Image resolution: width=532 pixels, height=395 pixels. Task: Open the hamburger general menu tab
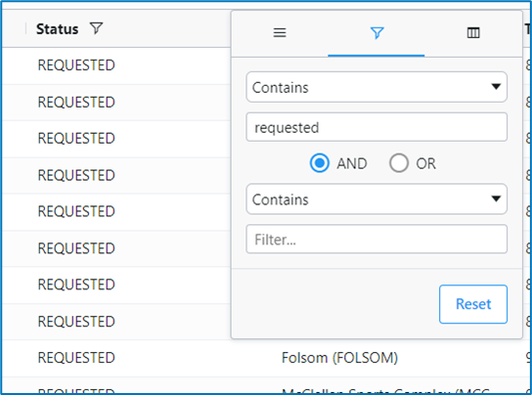click(280, 32)
